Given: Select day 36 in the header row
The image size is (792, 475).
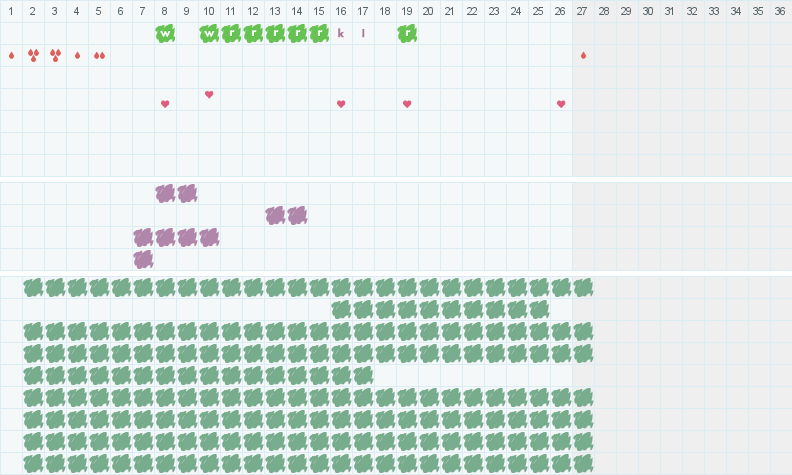Looking at the screenshot, I should [x=780, y=11].
